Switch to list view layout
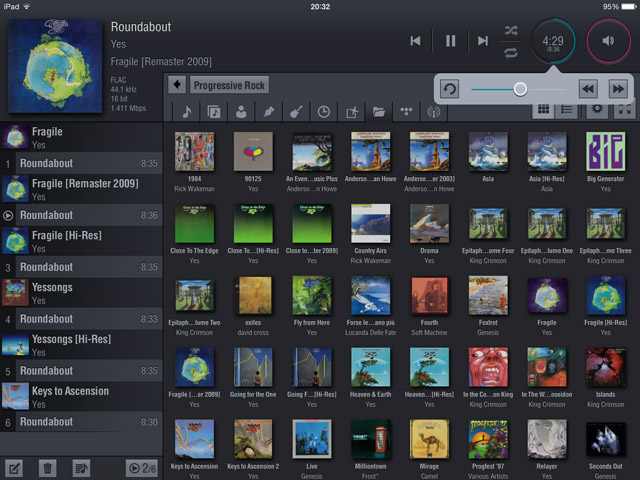 [567, 109]
